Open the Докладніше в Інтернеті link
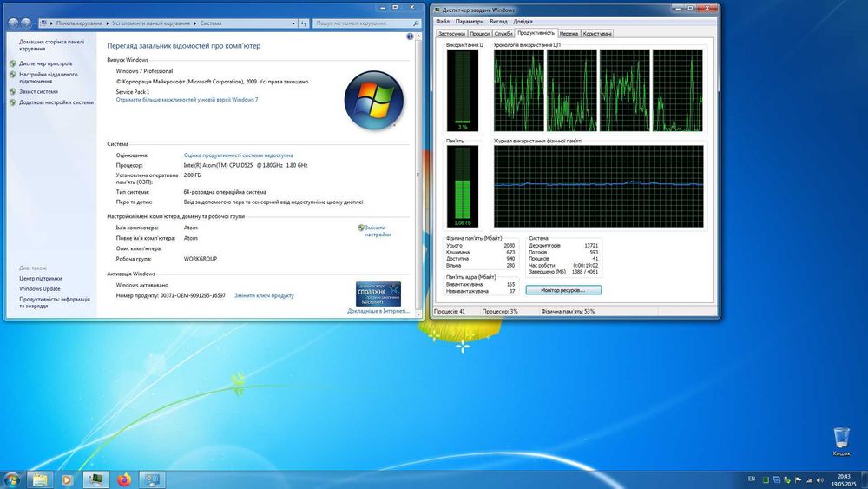The height and width of the screenshot is (489, 868). tap(378, 311)
